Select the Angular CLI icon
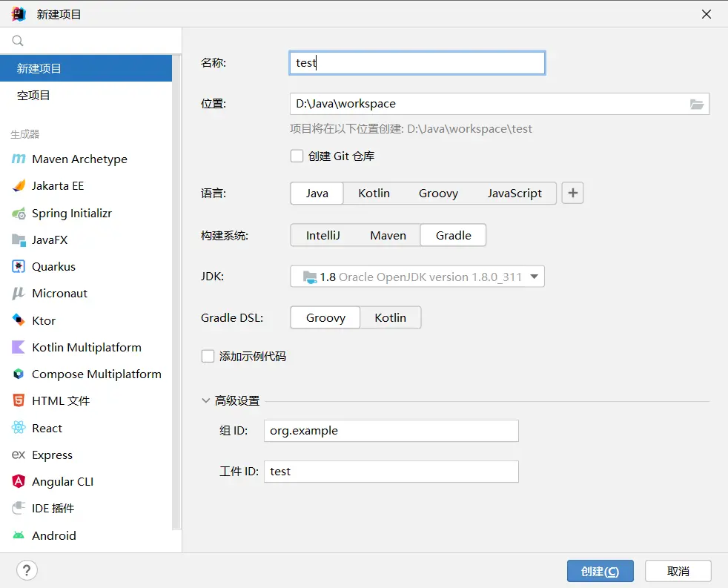This screenshot has width=728, height=588. (x=19, y=481)
